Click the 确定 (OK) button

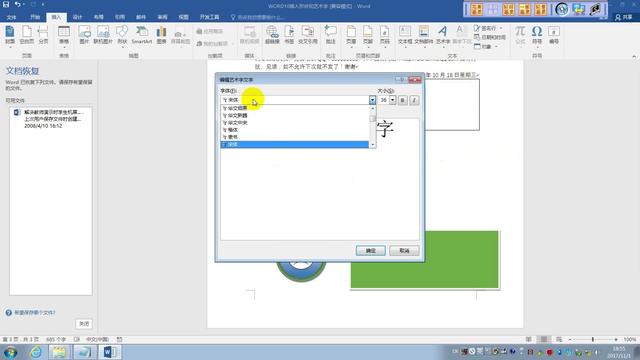(371, 251)
